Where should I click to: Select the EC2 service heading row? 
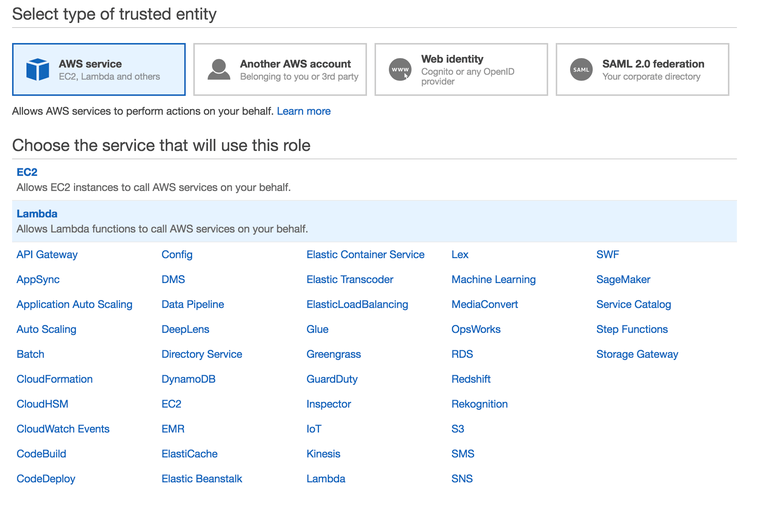374,180
